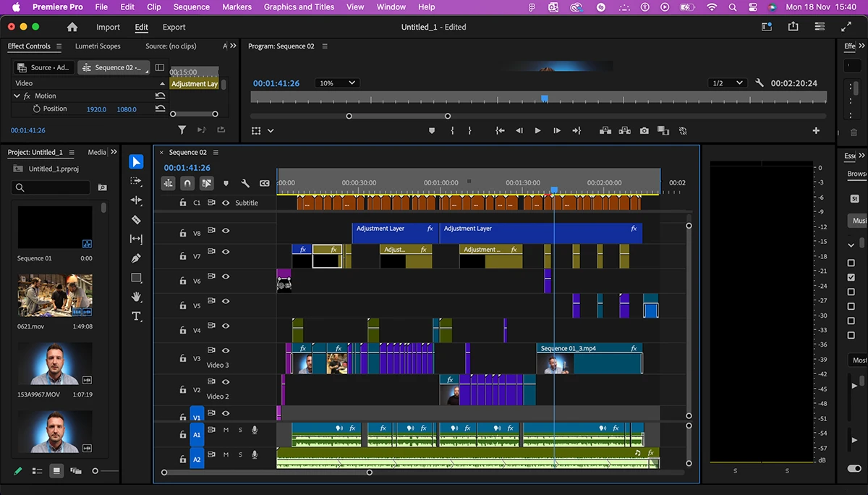The width and height of the screenshot is (868, 495).
Task: Select the Hand tool
Action: coord(136,297)
